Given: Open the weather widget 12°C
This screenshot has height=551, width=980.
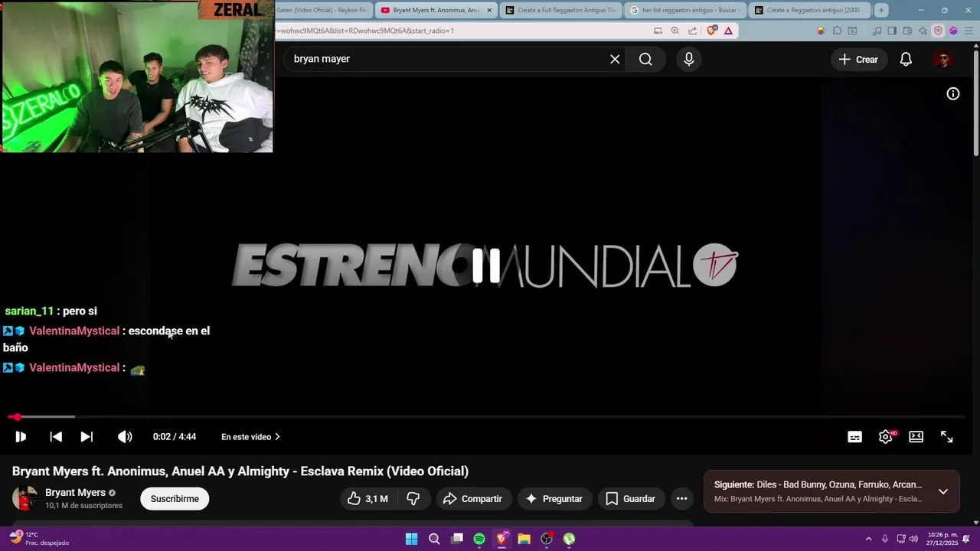Looking at the screenshot, I should [x=40, y=539].
